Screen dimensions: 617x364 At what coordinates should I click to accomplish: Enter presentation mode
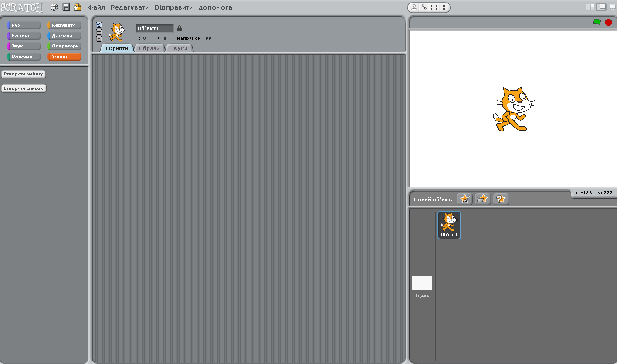click(612, 7)
